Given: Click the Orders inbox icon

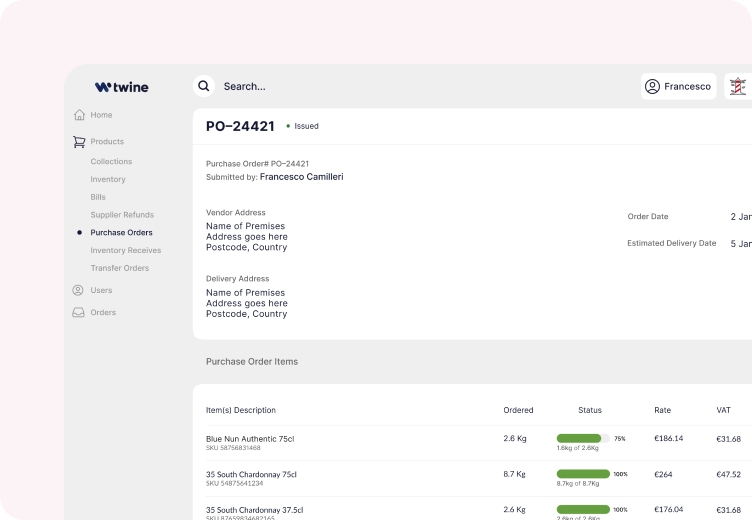Looking at the screenshot, I should click(78, 312).
